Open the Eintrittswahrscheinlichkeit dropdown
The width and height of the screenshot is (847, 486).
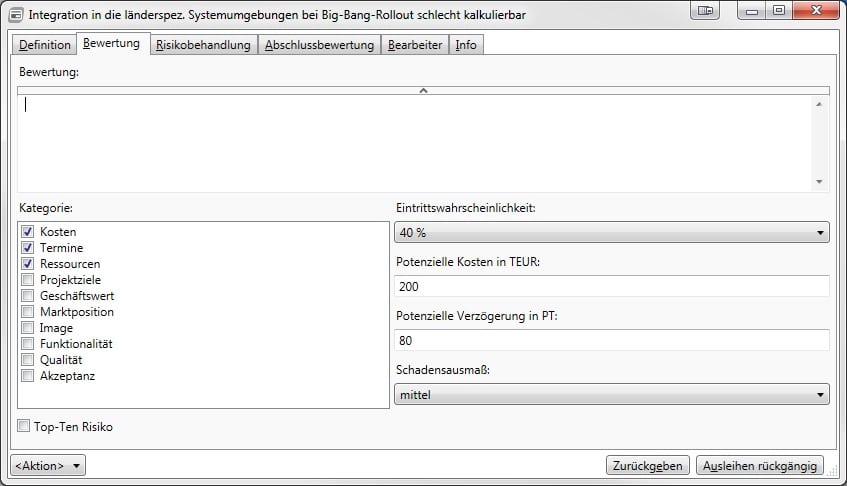pyautogui.click(x=613, y=233)
